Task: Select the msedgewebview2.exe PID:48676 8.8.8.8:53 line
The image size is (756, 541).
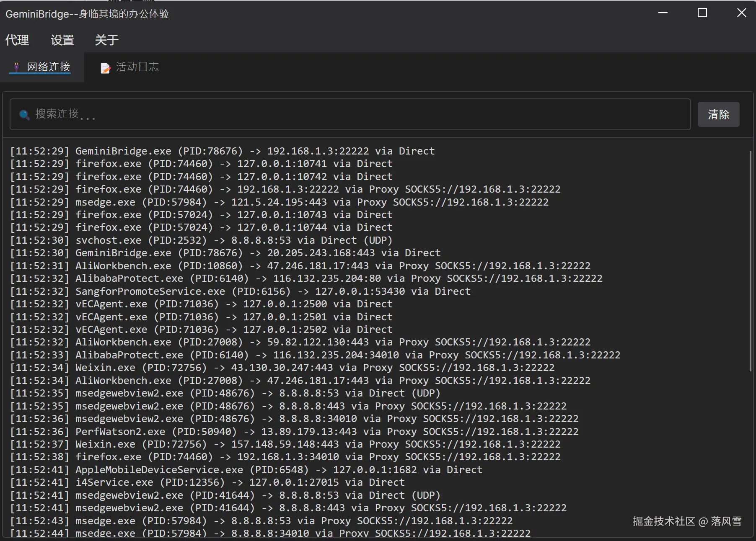Action: [x=225, y=393]
